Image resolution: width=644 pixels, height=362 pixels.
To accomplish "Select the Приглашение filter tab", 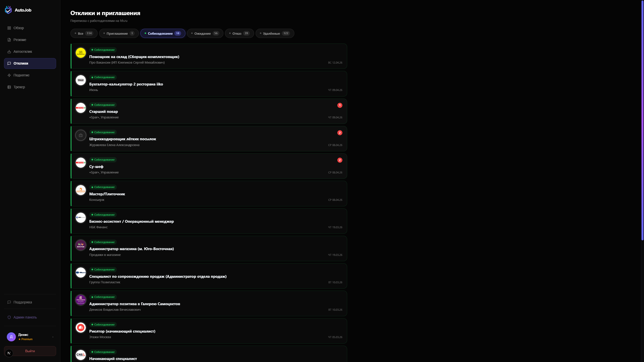I will pos(119,33).
